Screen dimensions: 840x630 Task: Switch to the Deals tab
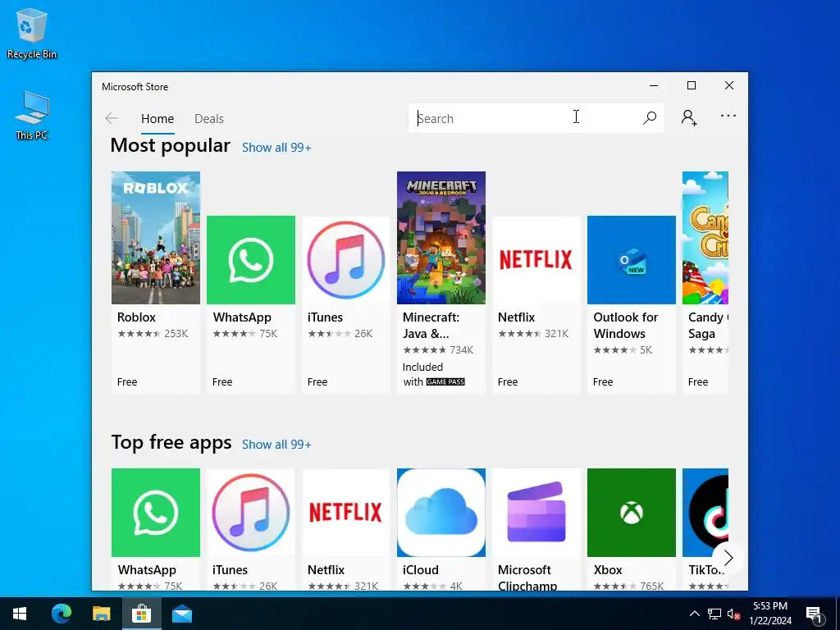(209, 119)
